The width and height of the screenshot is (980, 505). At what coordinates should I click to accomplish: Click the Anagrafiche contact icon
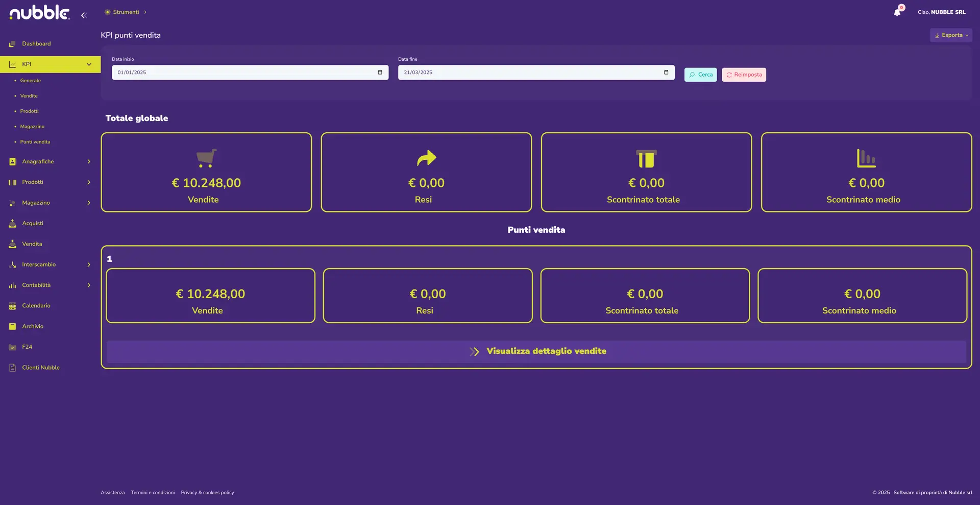point(12,162)
